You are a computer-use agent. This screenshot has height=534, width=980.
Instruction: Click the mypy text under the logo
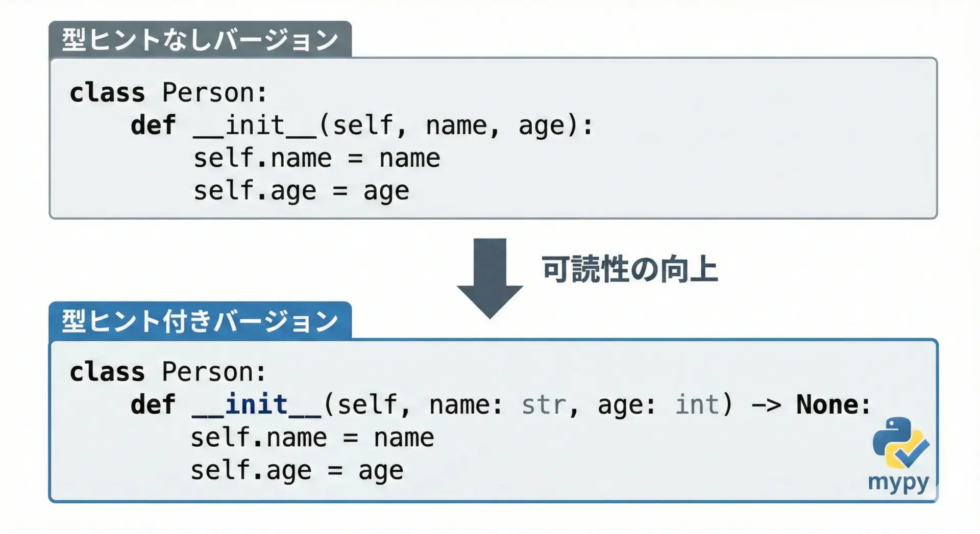898,482
